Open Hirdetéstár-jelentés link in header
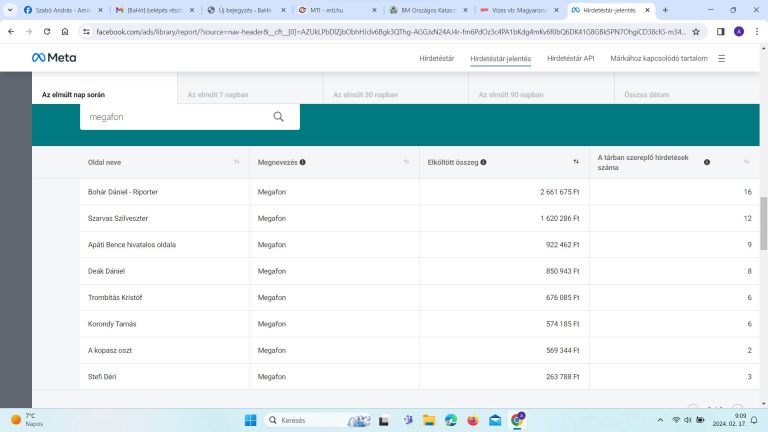 (x=501, y=58)
